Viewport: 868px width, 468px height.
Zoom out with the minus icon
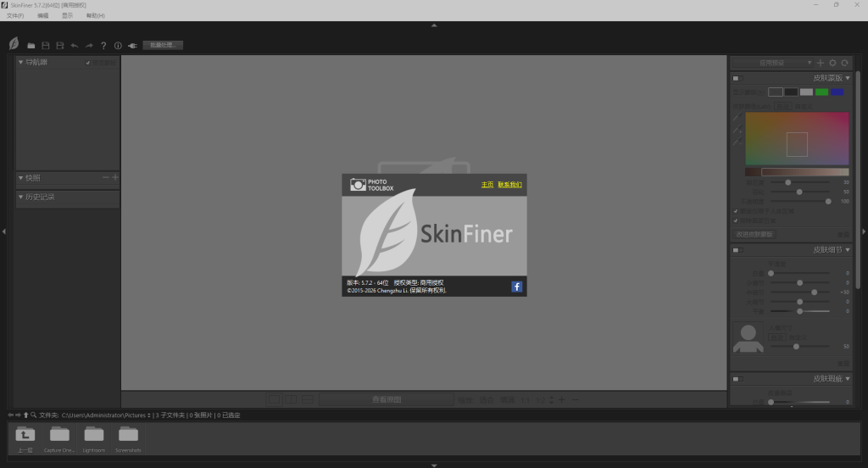(x=576, y=399)
